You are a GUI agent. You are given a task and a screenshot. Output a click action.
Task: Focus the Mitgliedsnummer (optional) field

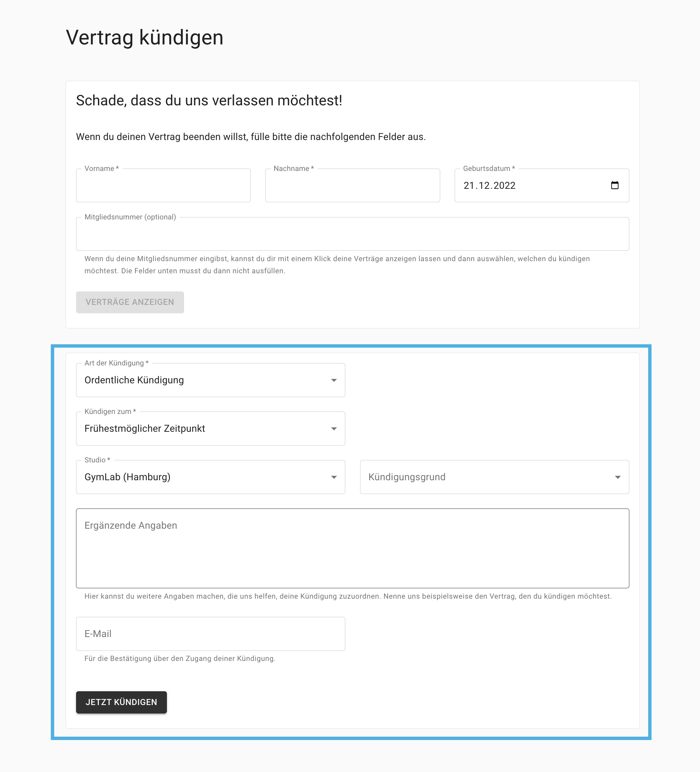pos(352,234)
